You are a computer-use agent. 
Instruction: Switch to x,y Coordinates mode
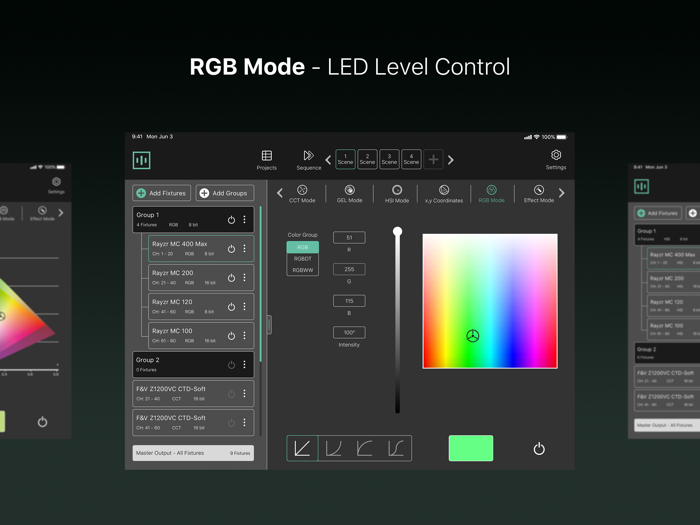[x=444, y=194]
